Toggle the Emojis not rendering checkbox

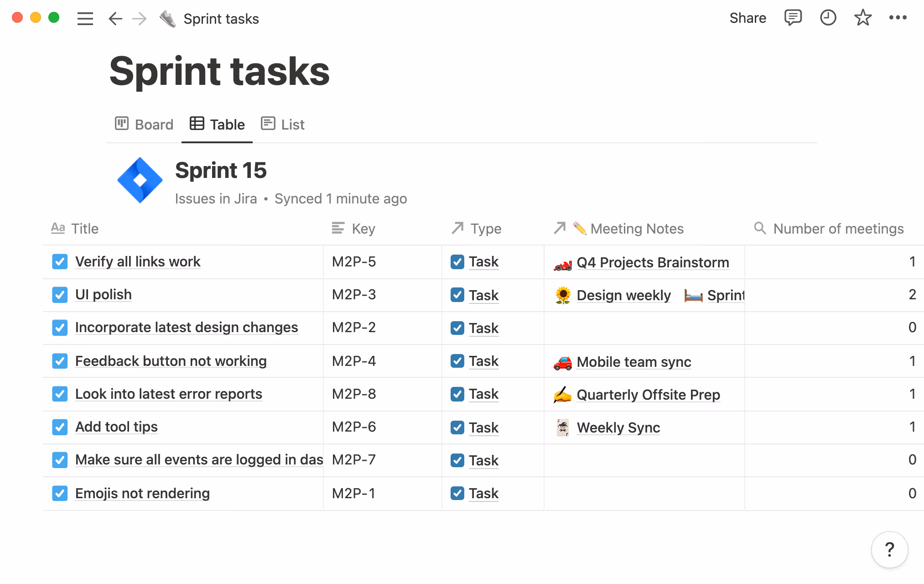point(60,493)
